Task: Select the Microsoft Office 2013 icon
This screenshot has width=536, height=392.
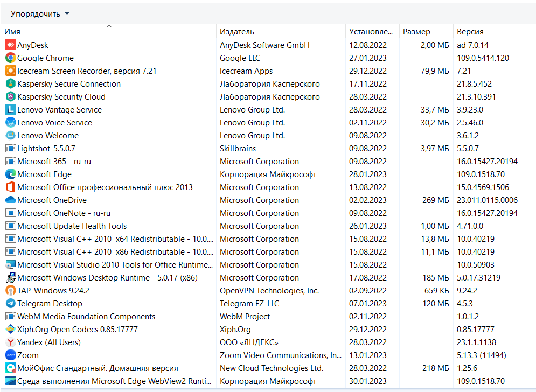Action: coord(11,187)
